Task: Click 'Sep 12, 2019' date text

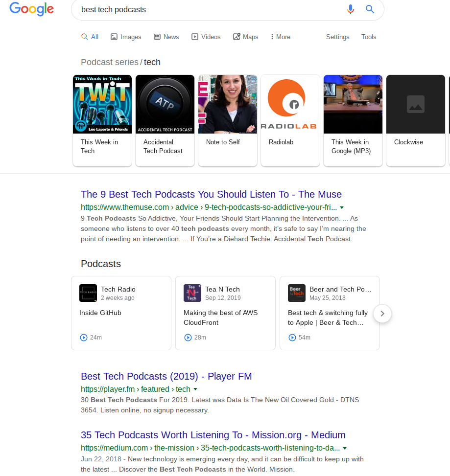Action: (x=223, y=298)
